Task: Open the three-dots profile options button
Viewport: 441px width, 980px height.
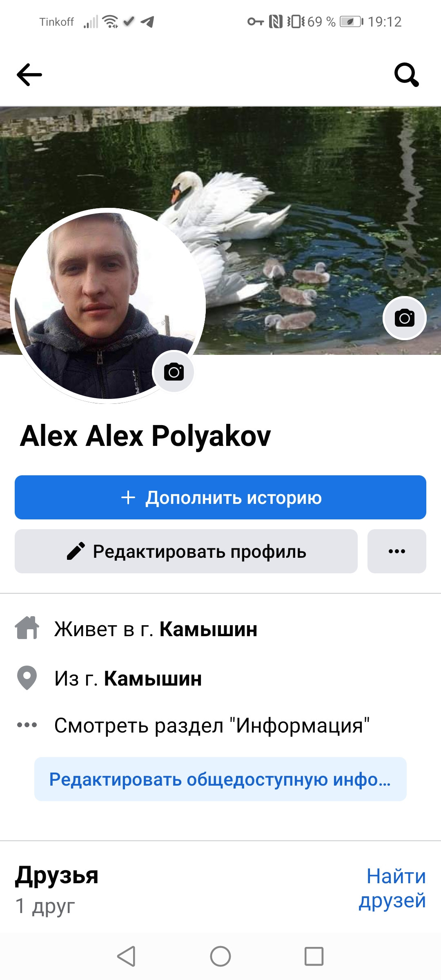Action: pos(397,551)
